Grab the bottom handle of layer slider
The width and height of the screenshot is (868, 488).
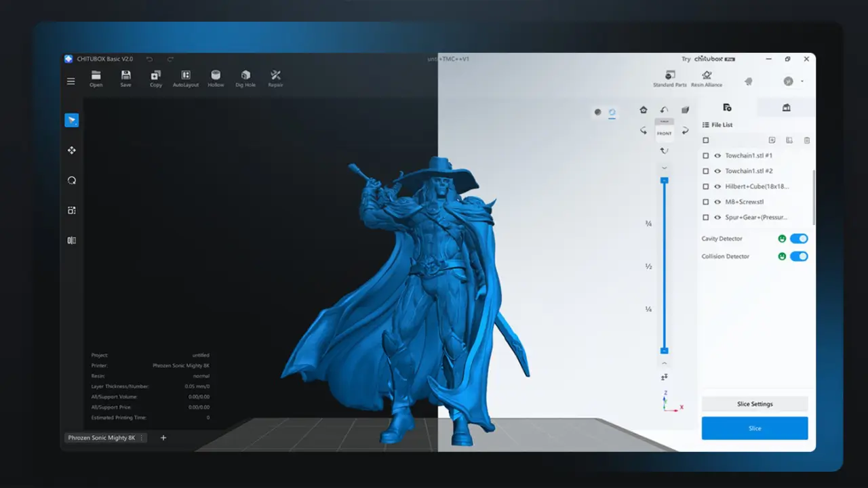click(665, 350)
